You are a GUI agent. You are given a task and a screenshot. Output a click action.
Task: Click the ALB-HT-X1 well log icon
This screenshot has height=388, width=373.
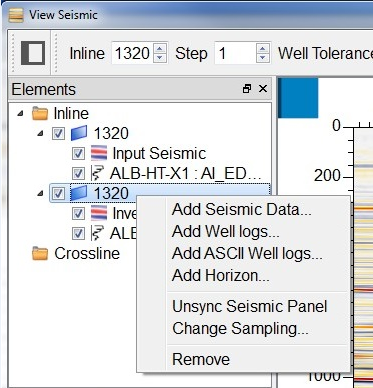pos(97,173)
